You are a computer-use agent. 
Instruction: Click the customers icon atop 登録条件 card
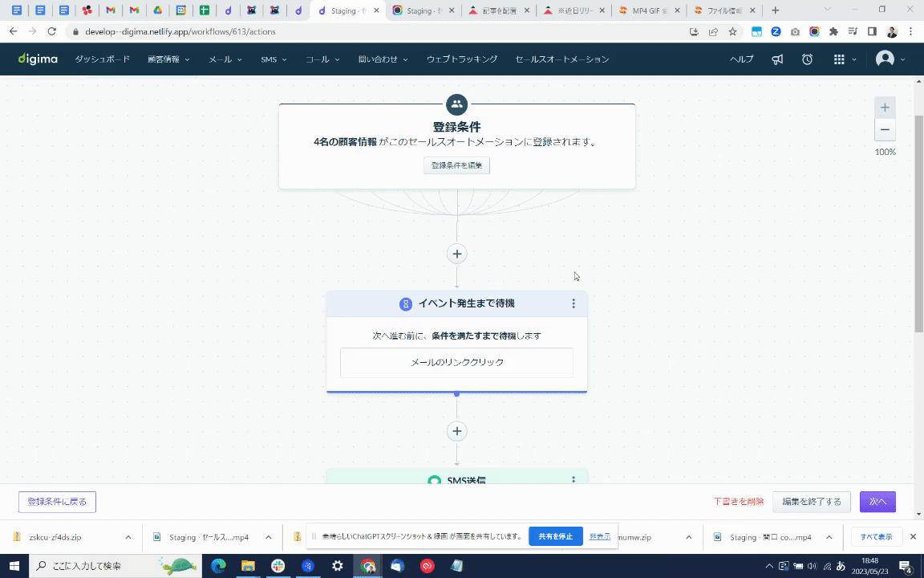[x=456, y=104]
